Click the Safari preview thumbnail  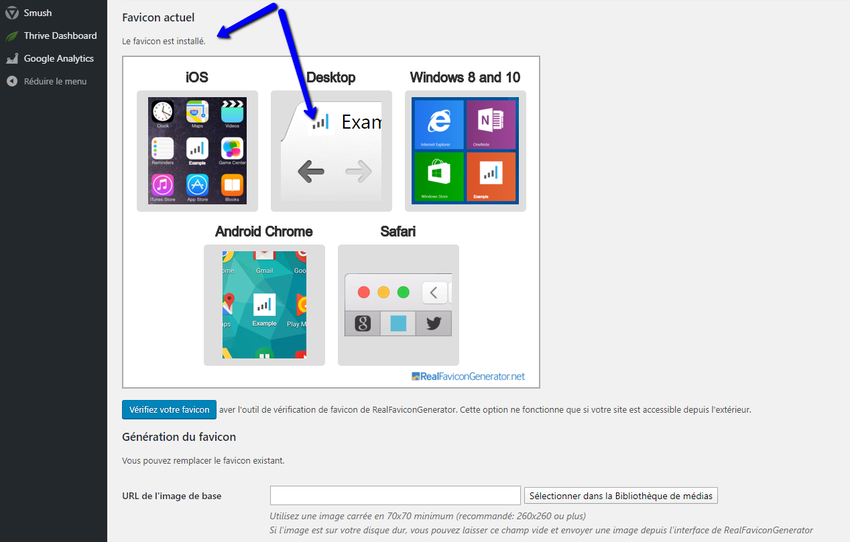coord(398,305)
